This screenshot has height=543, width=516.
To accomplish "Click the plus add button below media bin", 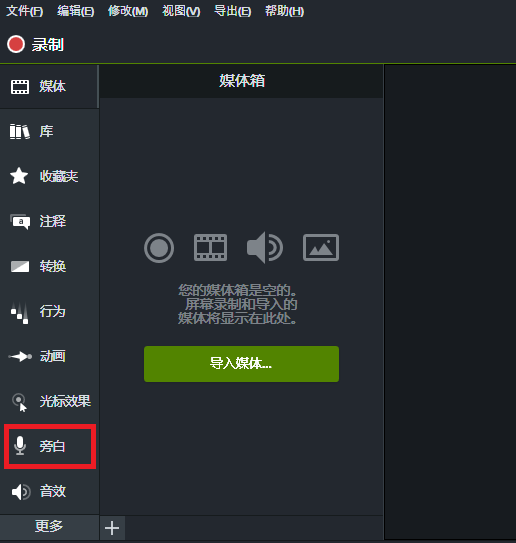I will click(x=112, y=528).
